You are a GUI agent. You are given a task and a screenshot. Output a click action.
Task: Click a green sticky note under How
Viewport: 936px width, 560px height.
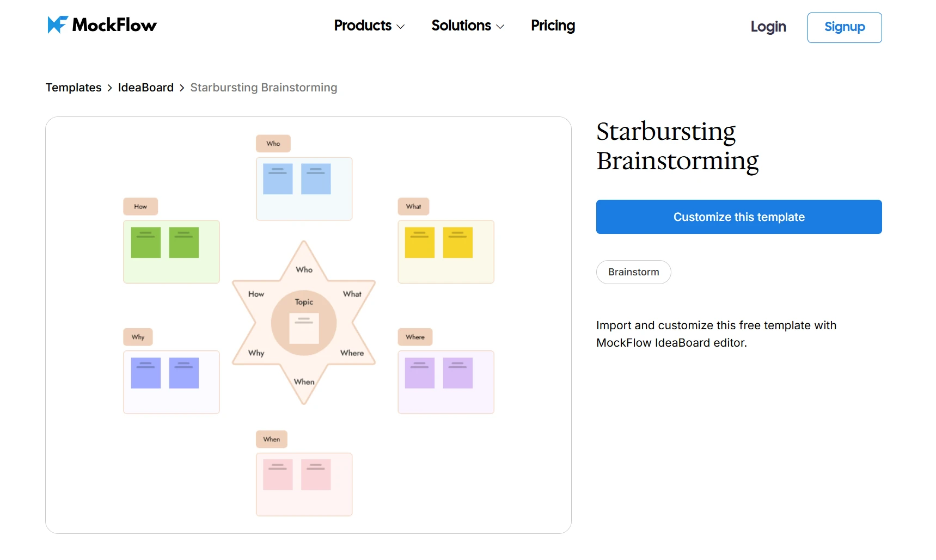point(145,243)
